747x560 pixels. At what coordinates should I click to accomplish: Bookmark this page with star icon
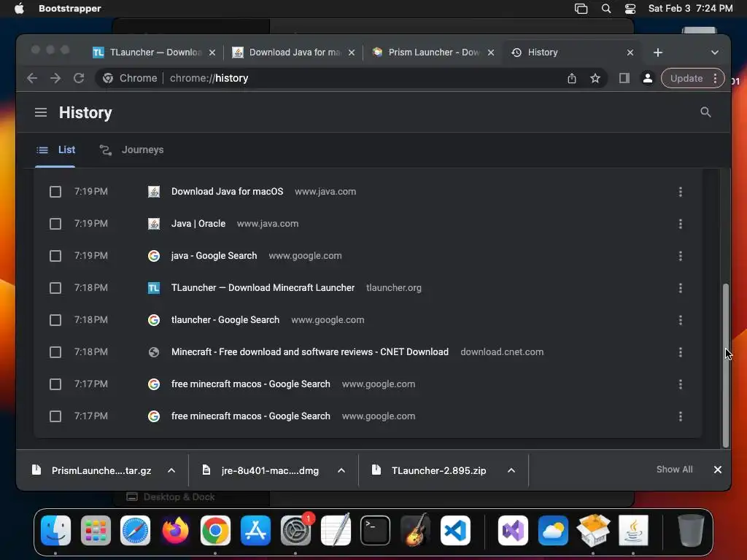pyautogui.click(x=595, y=78)
